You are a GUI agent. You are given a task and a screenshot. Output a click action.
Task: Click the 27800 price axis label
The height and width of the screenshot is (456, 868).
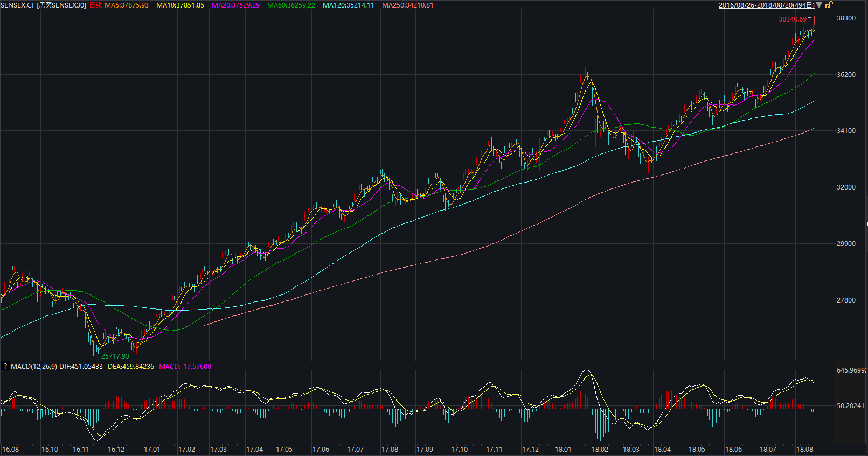[x=846, y=300]
